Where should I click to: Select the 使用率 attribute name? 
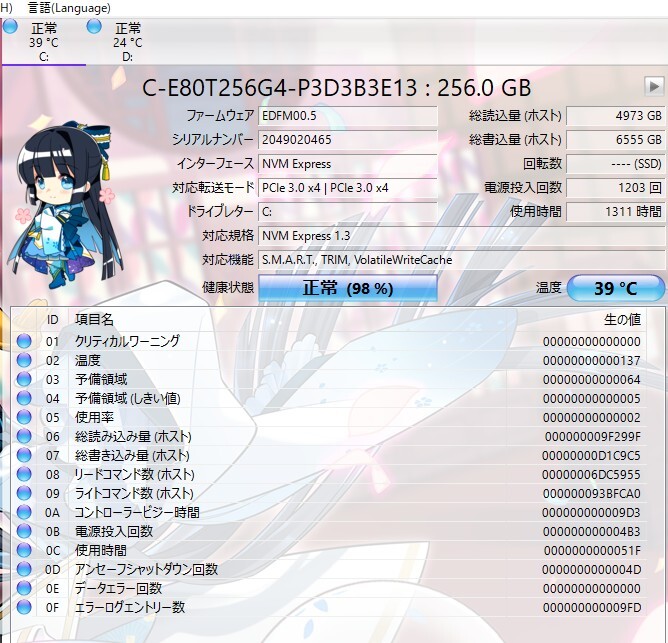pos(94,417)
